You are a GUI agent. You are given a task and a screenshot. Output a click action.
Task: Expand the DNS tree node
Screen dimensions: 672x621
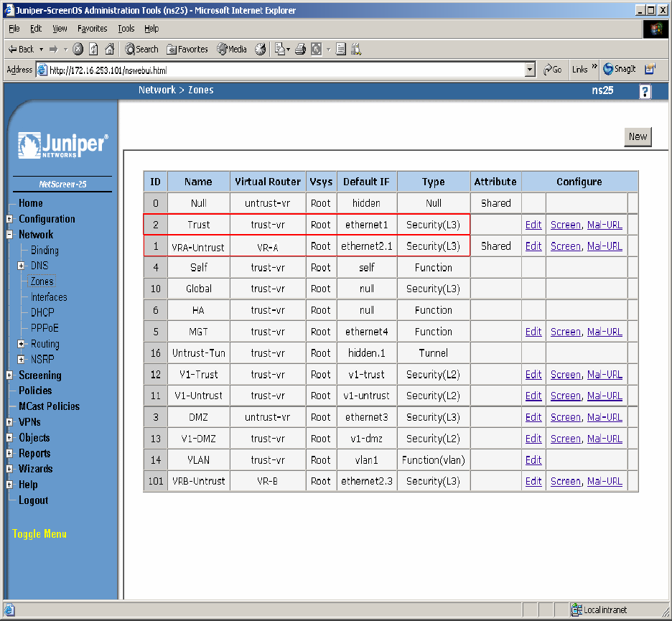[x=21, y=266]
